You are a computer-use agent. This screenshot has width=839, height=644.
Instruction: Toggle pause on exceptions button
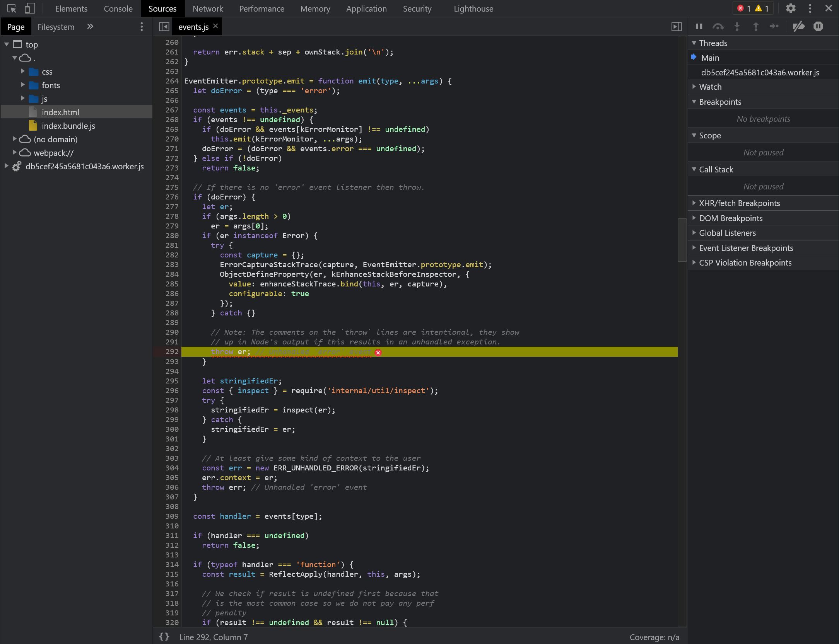tap(818, 26)
